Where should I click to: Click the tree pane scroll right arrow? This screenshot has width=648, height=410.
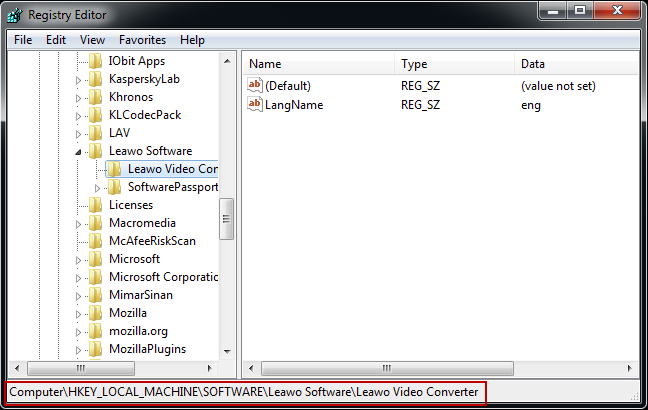(x=210, y=368)
